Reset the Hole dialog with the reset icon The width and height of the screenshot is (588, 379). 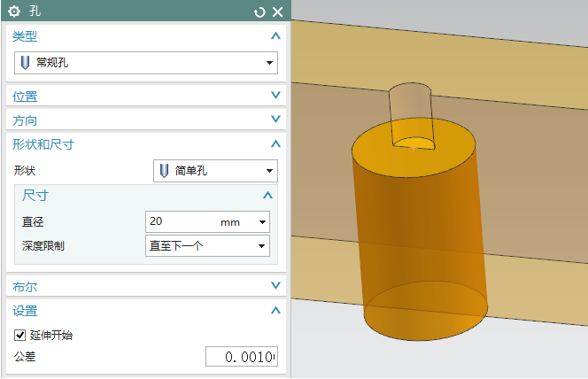(x=259, y=12)
